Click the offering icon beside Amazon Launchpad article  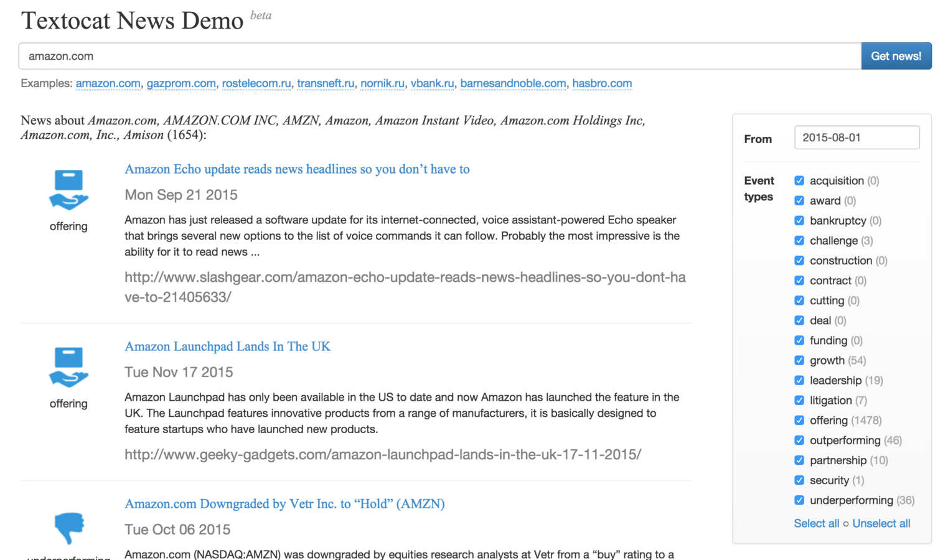(x=68, y=367)
